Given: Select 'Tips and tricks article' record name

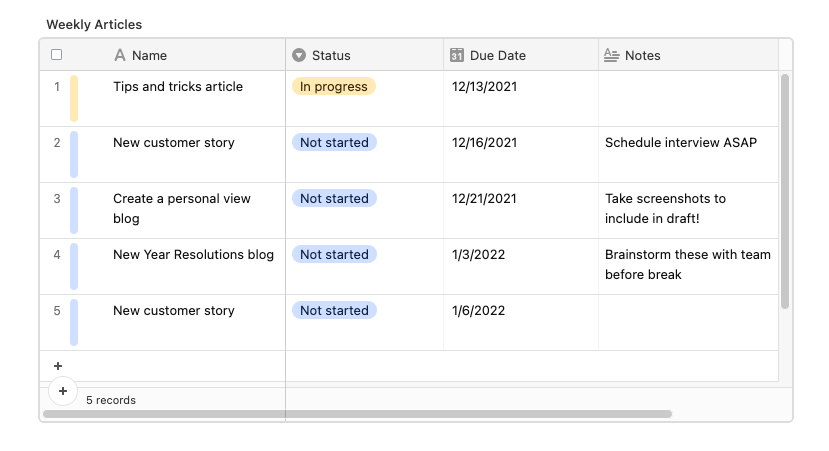Looking at the screenshot, I should [x=178, y=86].
